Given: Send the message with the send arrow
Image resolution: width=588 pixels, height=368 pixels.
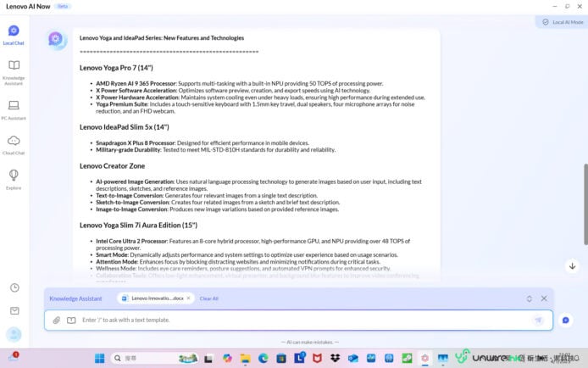Looking at the screenshot, I should coord(538,320).
